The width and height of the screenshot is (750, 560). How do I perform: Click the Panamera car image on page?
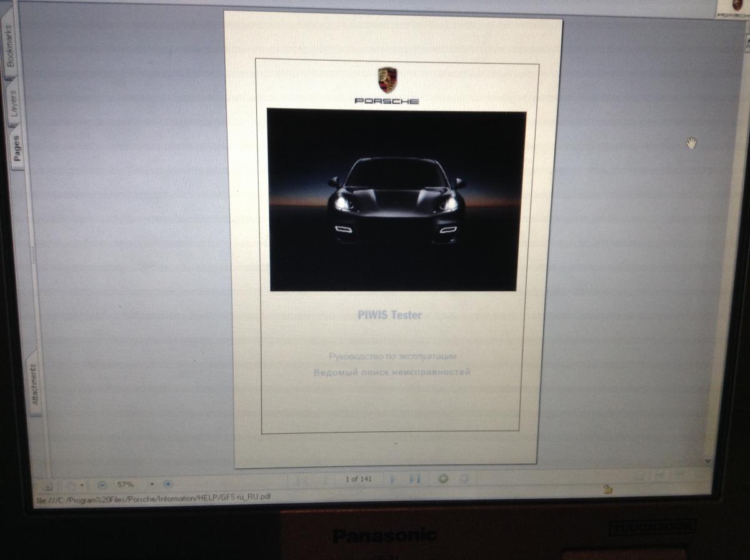coord(395,199)
